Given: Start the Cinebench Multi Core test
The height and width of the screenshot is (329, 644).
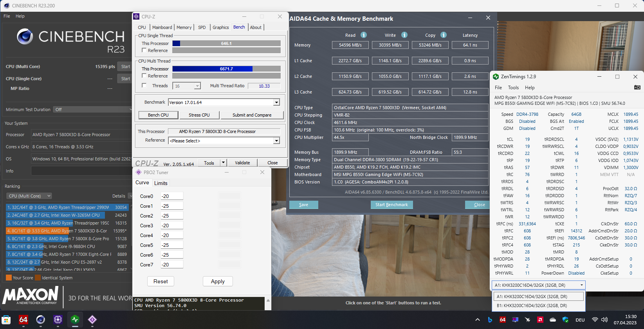Looking at the screenshot, I should 125,67.
